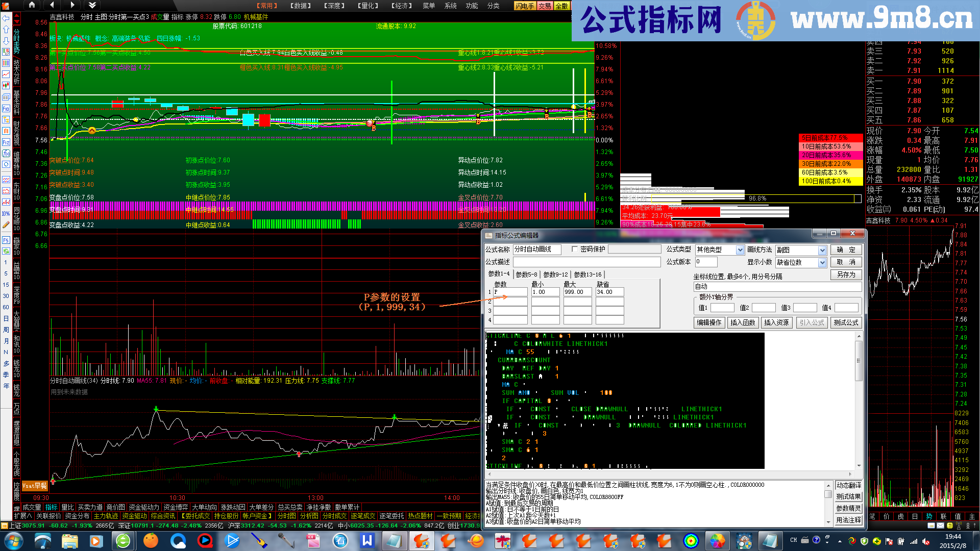Image resolution: width=980 pixels, height=551 pixels.
Task: Click the 测试公式 button
Action: 846,322
